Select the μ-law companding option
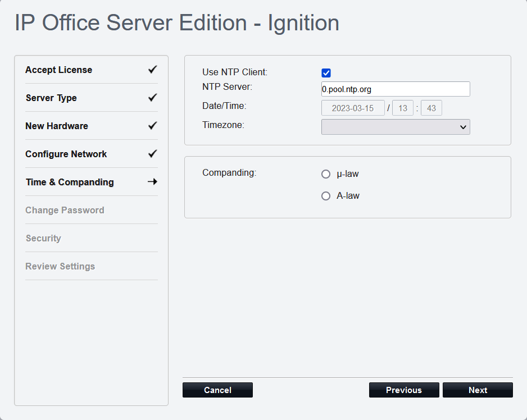527x420 pixels. click(326, 174)
